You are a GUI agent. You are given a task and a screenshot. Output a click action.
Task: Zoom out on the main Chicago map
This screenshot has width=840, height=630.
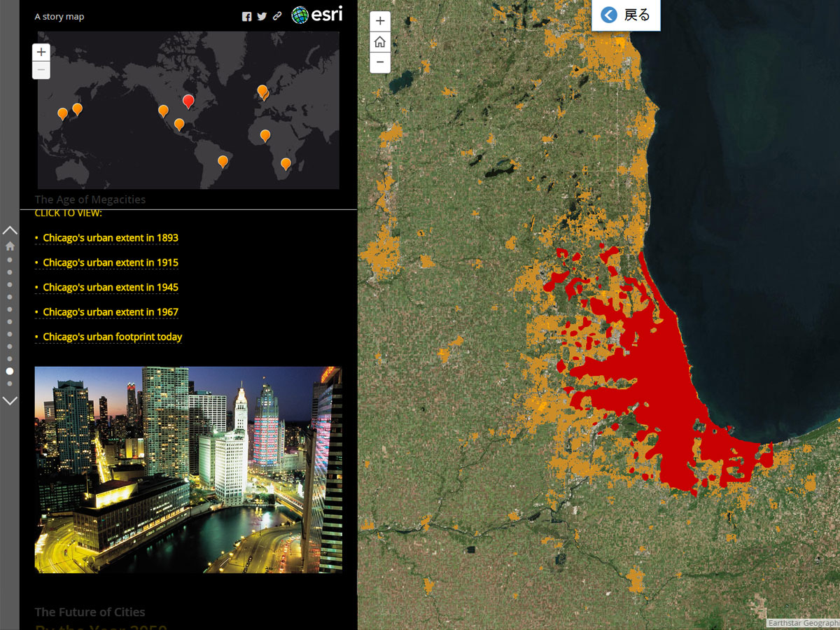(x=379, y=62)
